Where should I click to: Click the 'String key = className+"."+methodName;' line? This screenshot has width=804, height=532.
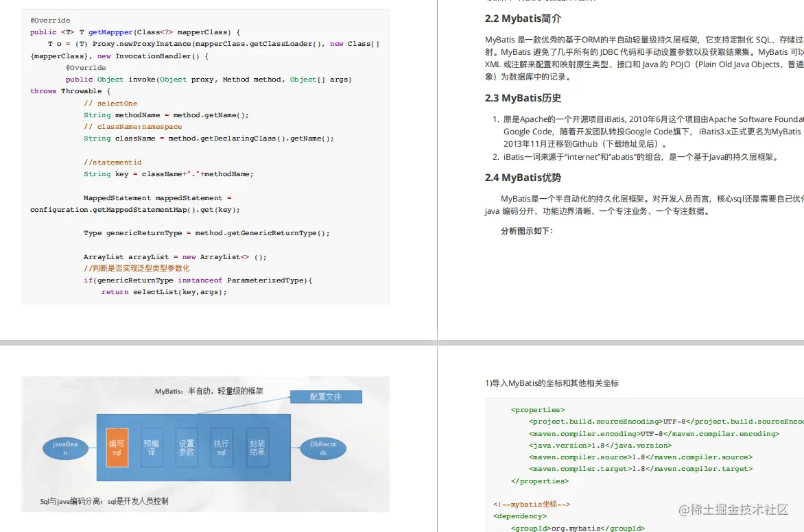168,173
